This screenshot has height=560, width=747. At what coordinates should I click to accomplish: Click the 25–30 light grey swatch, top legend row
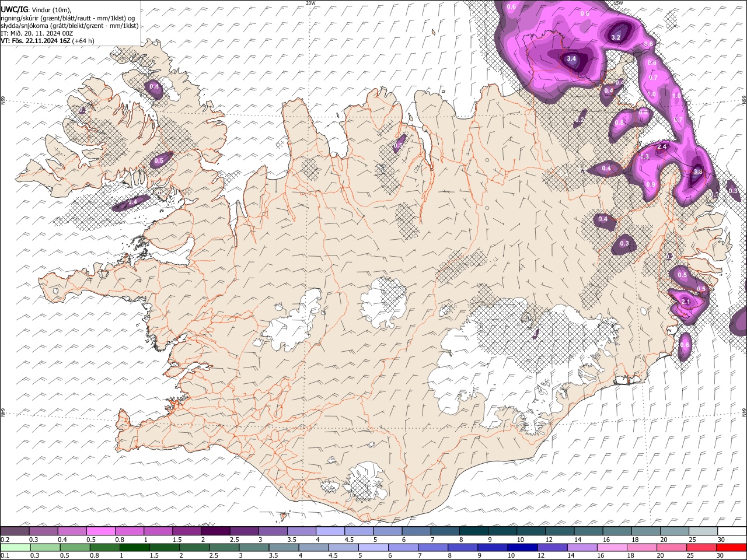[x=703, y=531]
